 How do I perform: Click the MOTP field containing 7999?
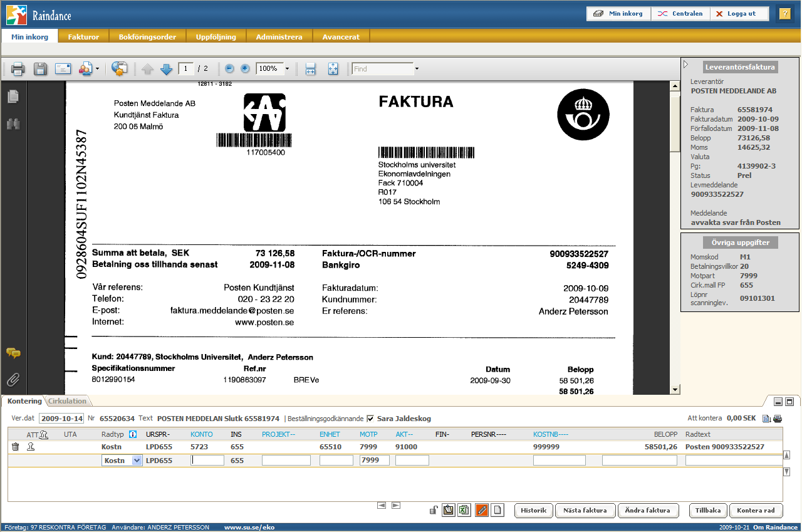click(375, 460)
